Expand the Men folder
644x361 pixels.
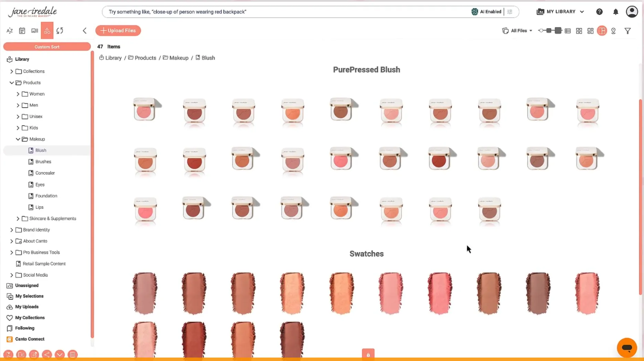coord(18,105)
